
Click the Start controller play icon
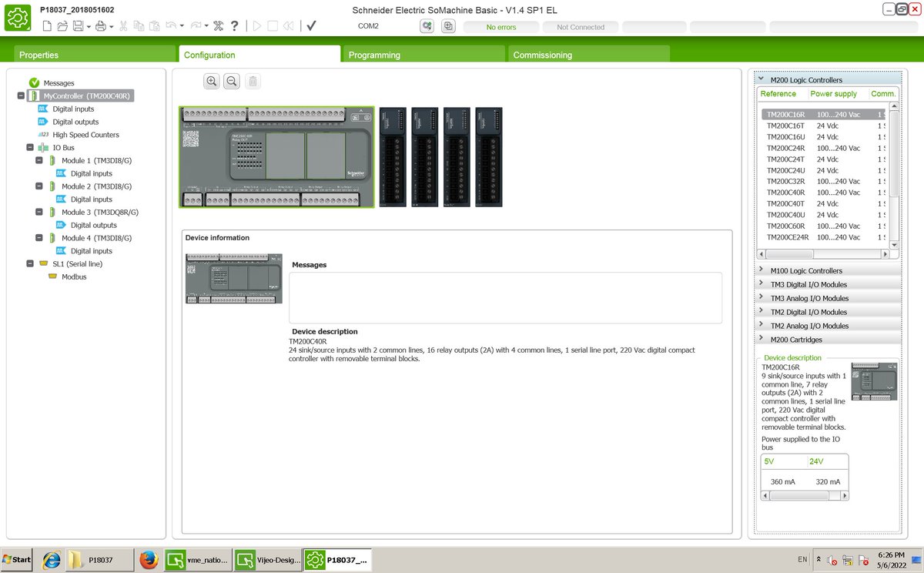[257, 26]
